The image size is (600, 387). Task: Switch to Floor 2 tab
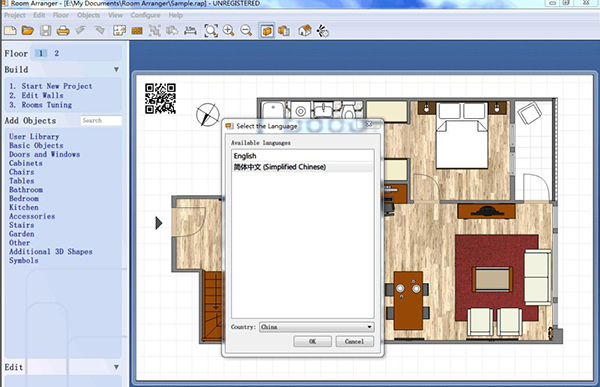tap(57, 53)
